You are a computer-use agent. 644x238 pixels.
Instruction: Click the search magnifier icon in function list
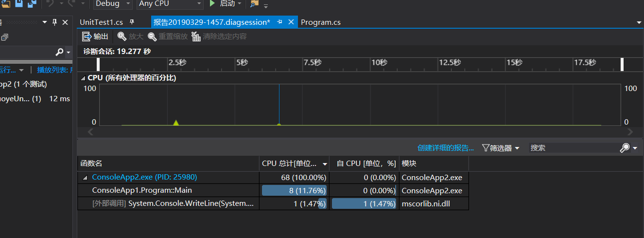[x=625, y=148]
